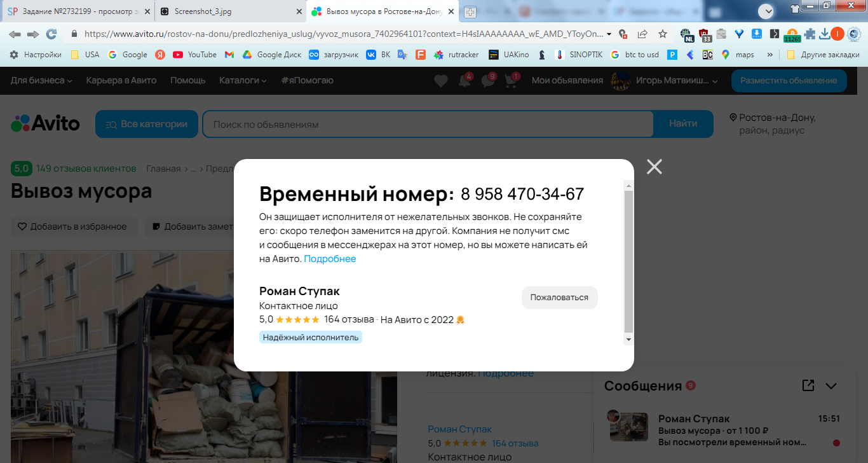868x463 pixels.
Task: Focus the Поиск по объявлениям field
Action: 428,124
